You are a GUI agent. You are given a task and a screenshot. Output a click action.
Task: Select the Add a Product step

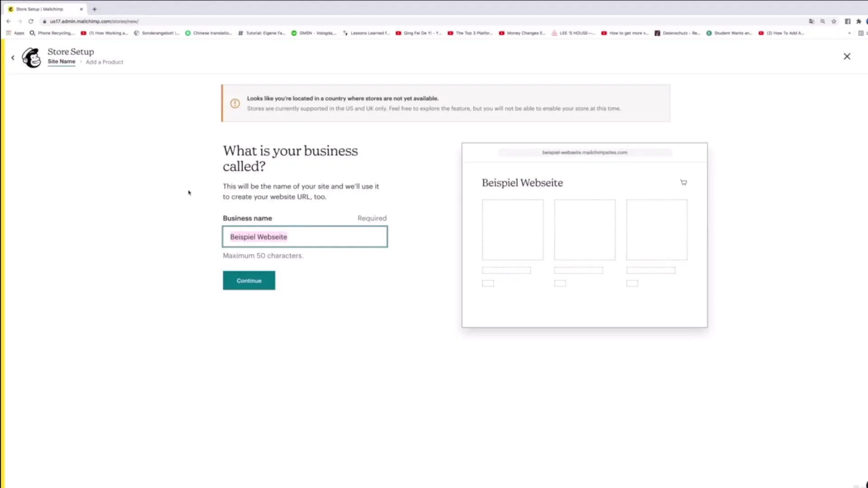[104, 62]
